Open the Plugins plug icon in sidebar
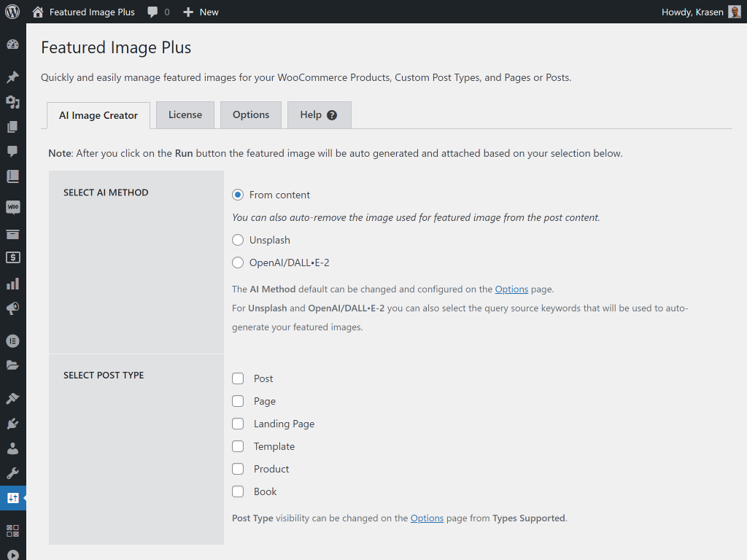Image resolution: width=747 pixels, height=560 pixels. 13,424
